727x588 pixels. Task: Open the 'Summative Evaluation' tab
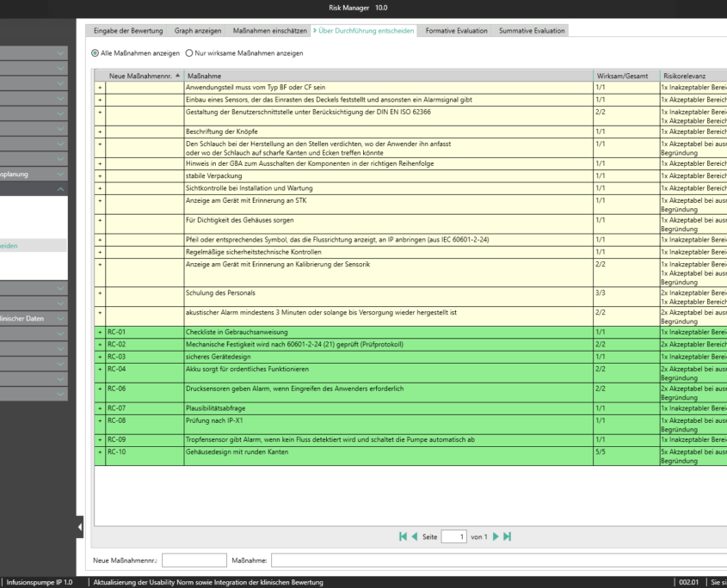[x=532, y=31]
